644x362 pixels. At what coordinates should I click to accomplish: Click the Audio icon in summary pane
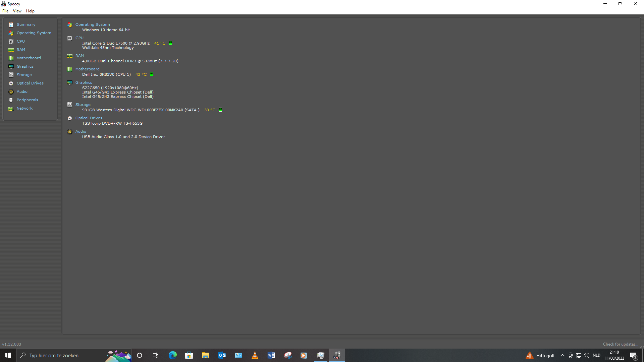70,131
